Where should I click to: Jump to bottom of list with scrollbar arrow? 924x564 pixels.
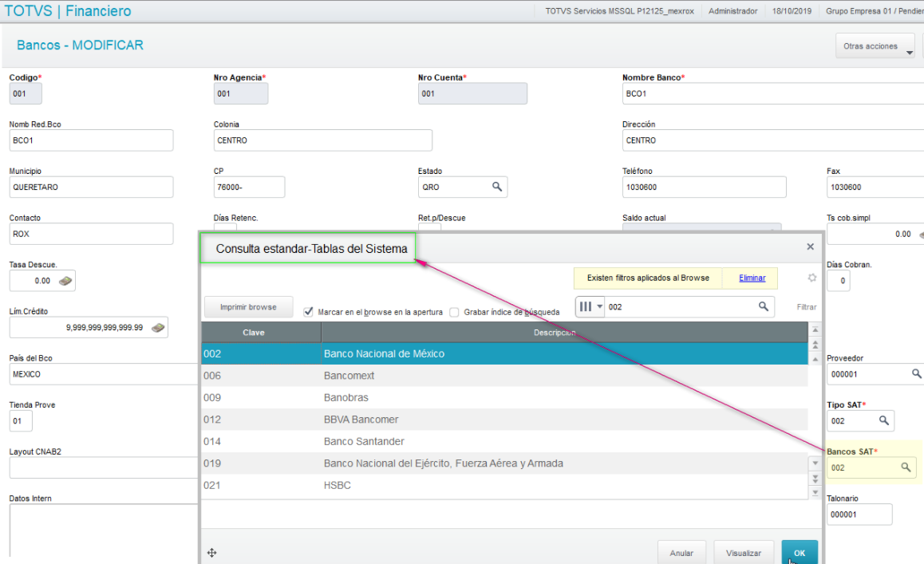click(815, 493)
